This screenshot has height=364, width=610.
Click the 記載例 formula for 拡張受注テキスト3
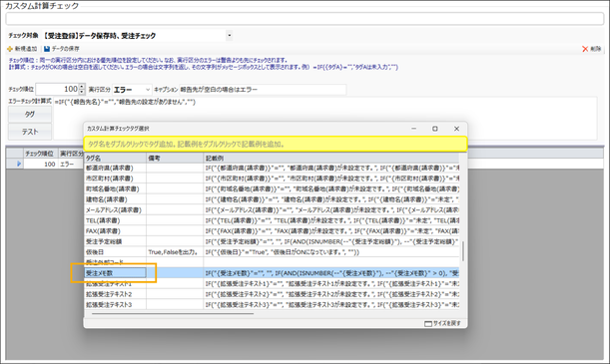coord(331,304)
